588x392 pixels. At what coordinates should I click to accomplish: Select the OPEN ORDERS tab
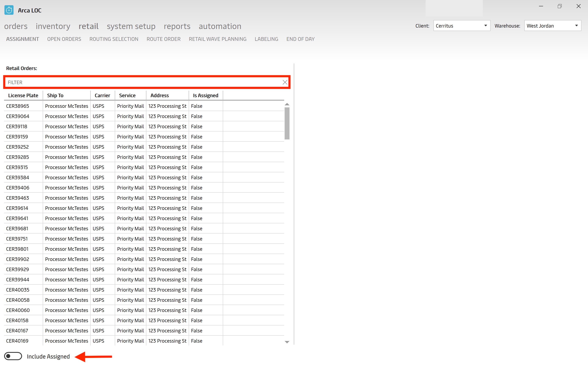[x=64, y=39]
